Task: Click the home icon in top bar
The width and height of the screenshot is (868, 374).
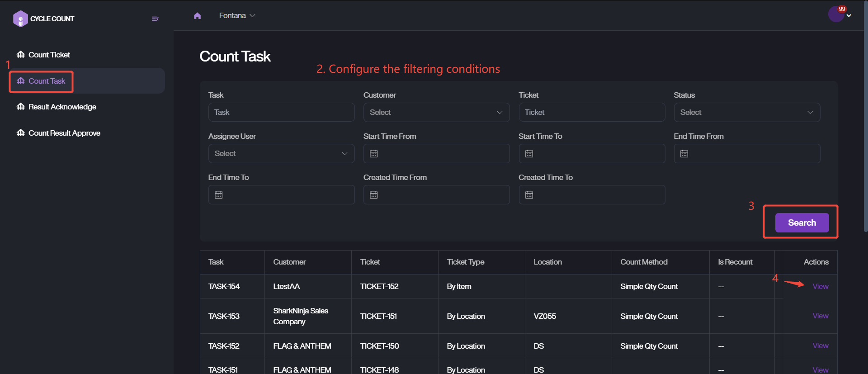Action: coord(197,16)
